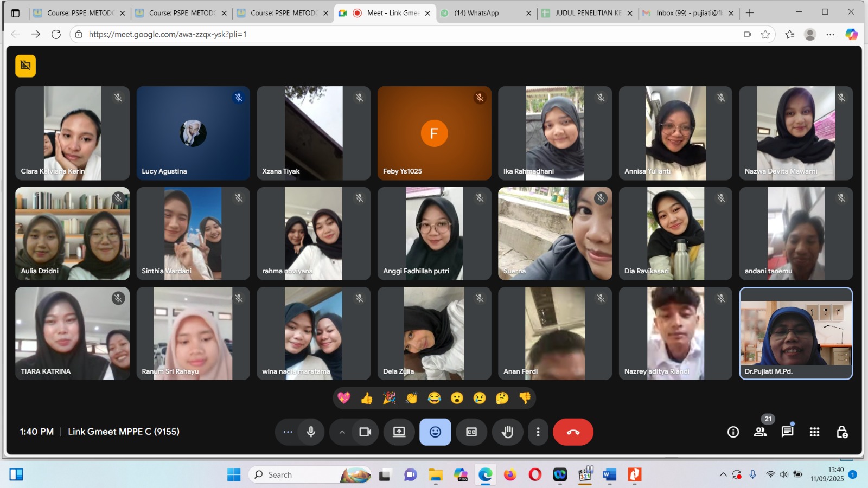Click the share screen button
The height and width of the screenshot is (488, 868).
[399, 432]
